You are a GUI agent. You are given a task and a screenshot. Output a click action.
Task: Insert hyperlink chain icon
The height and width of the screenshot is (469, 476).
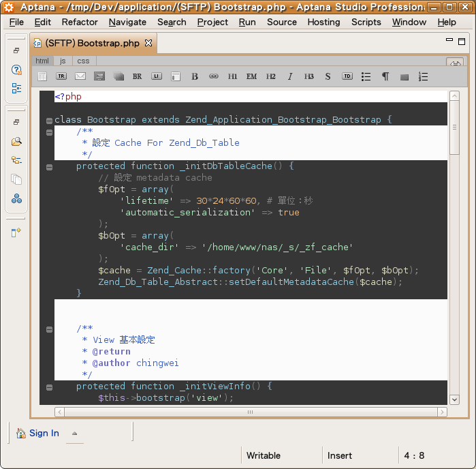(214, 76)
